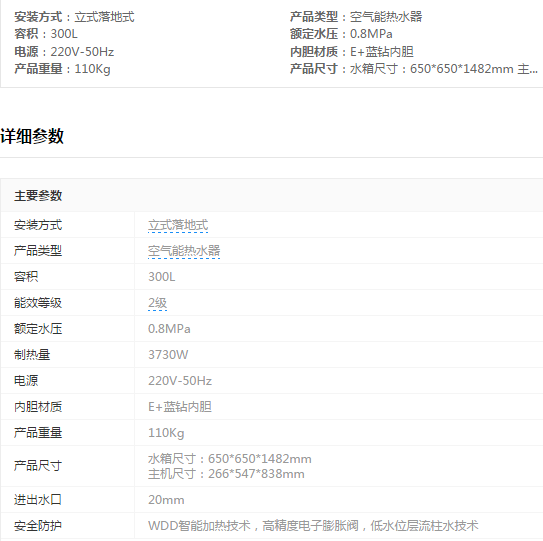Select the summary line 内胆材质：E+蓝钻内胆

[x=352, y=52]
